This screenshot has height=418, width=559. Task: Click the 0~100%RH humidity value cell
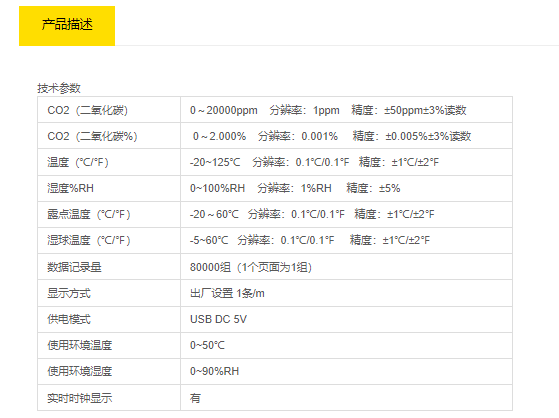(347, 188)
